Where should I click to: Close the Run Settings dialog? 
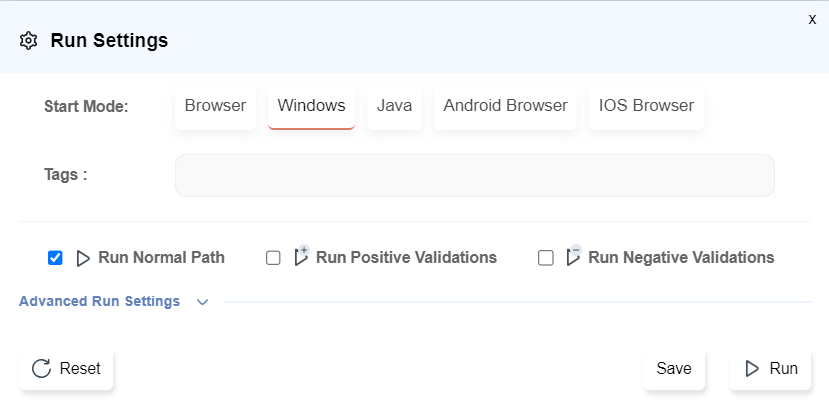pos(812,19)
